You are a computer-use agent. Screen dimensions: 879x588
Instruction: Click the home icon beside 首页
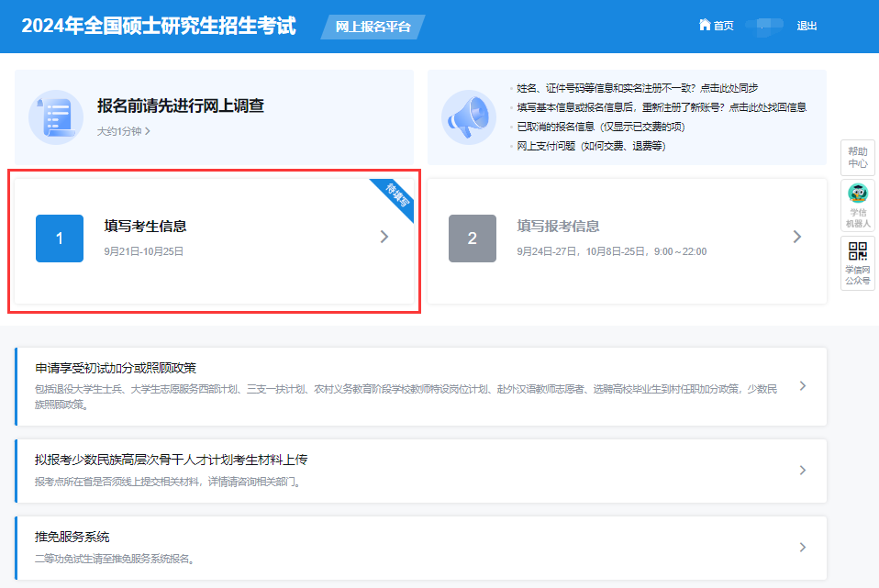pos(705,26)
